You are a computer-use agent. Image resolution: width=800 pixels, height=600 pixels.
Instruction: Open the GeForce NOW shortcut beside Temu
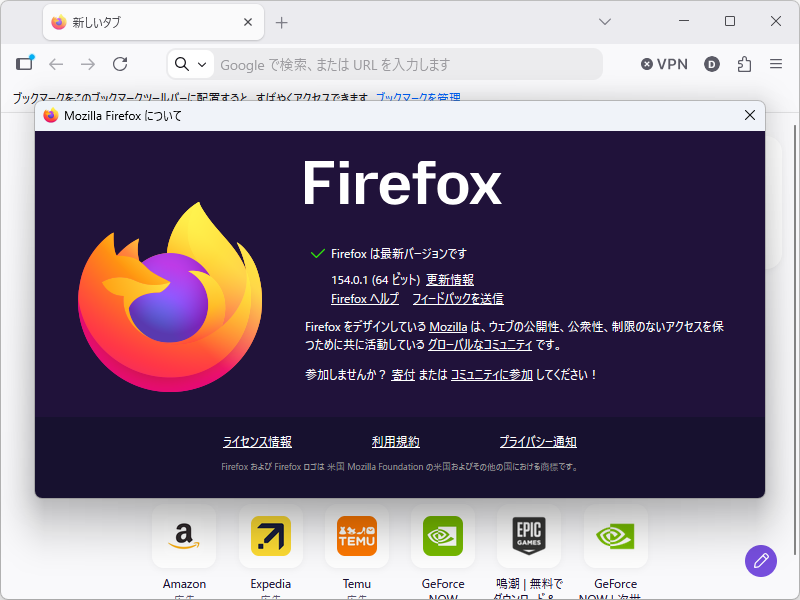[x=443, y=536]
